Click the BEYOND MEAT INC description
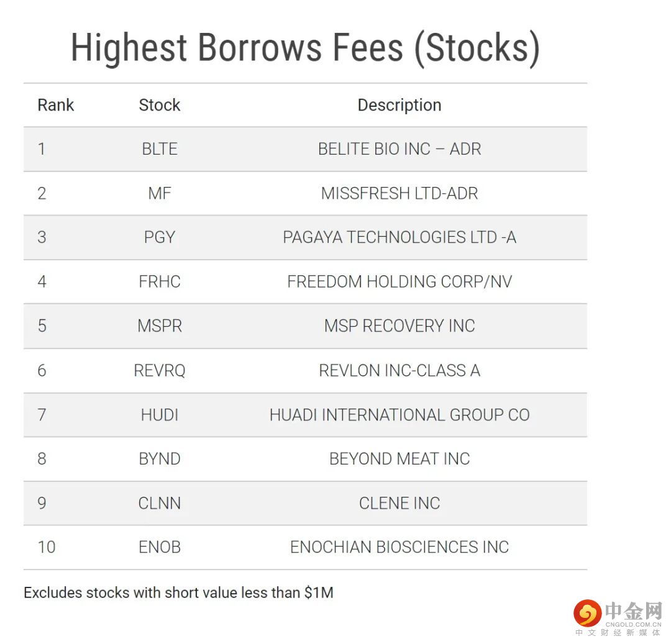The image size is (671, 644). 399,459
